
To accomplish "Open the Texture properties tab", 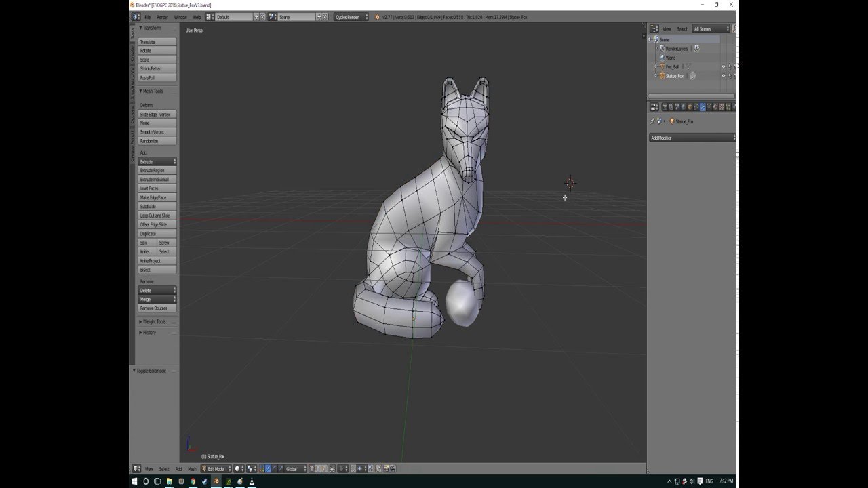I will (722, 107).
